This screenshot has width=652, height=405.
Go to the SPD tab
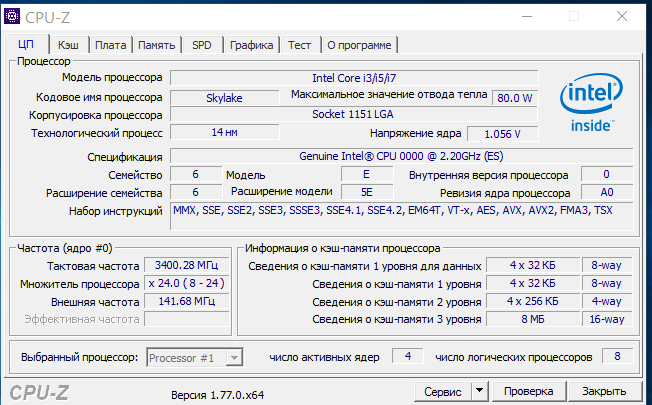click(x=202, y=45)
